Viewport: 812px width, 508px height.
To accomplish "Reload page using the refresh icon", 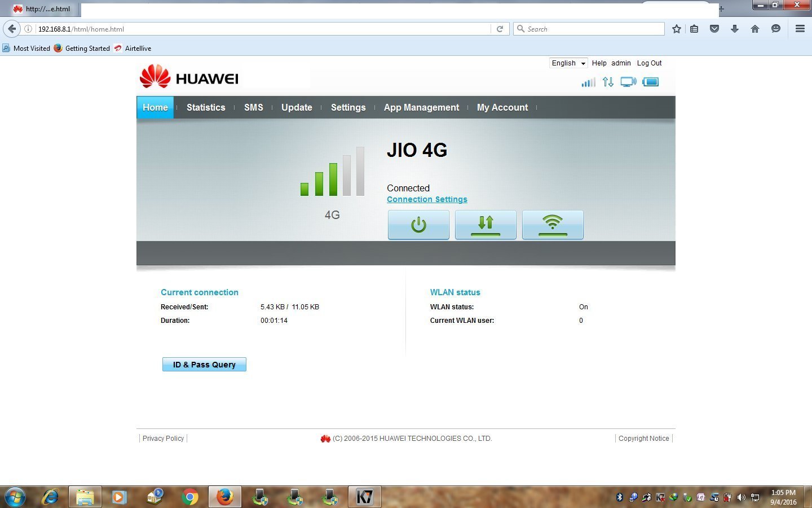I will (500, 29).
